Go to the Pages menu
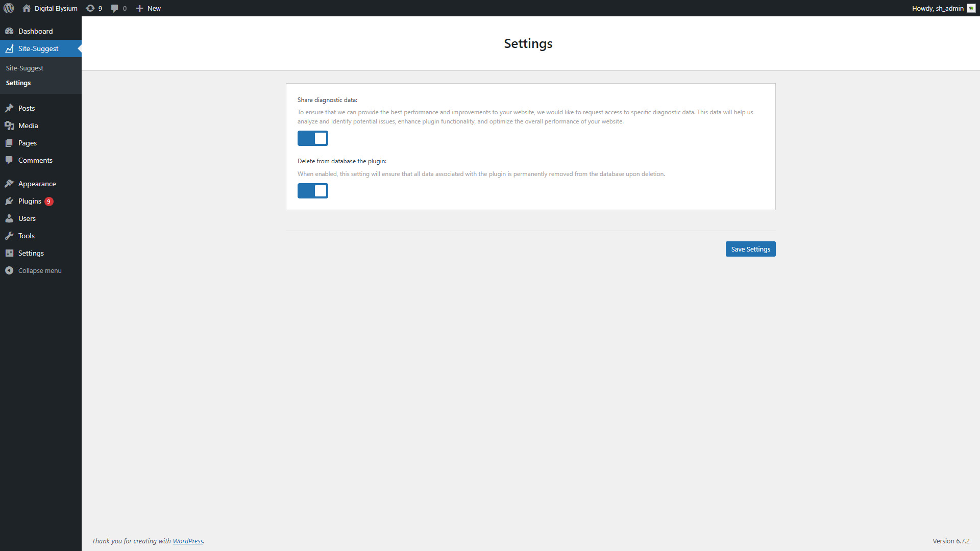Image resolution: width=980 pixels, height=551 pixels. coord(28,143)
